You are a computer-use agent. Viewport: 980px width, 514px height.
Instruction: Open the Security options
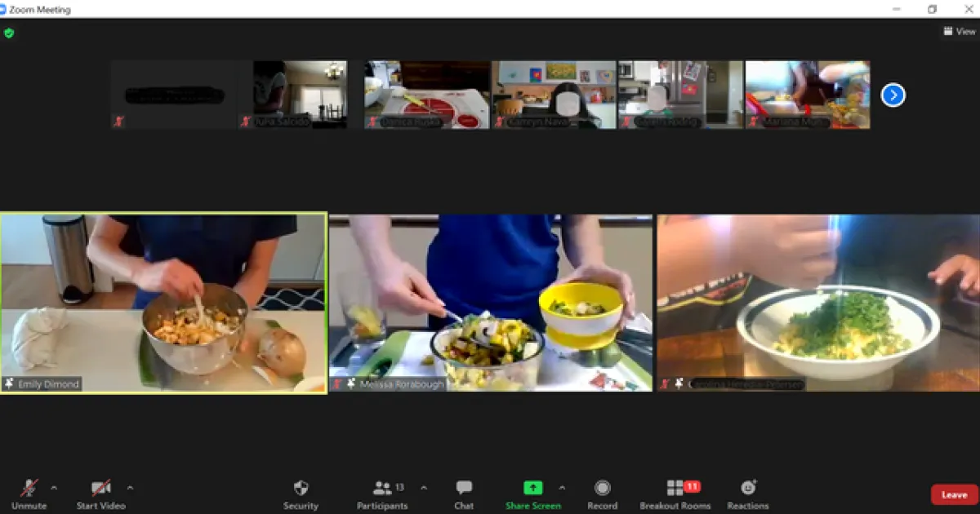[x=301, y=494]
